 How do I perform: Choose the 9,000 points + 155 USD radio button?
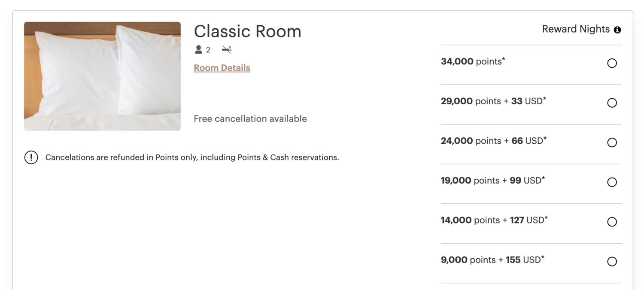(612, 262)
